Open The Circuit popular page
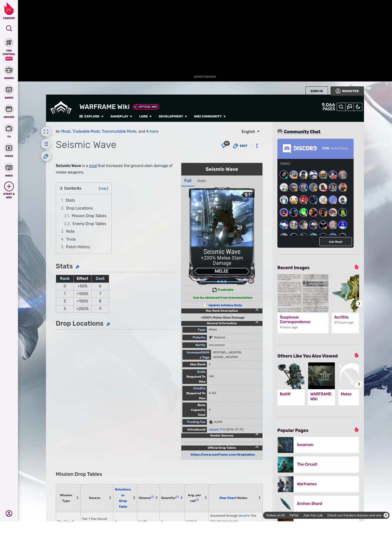The width and height of the screenshot is (392, 545). [318, 465]
